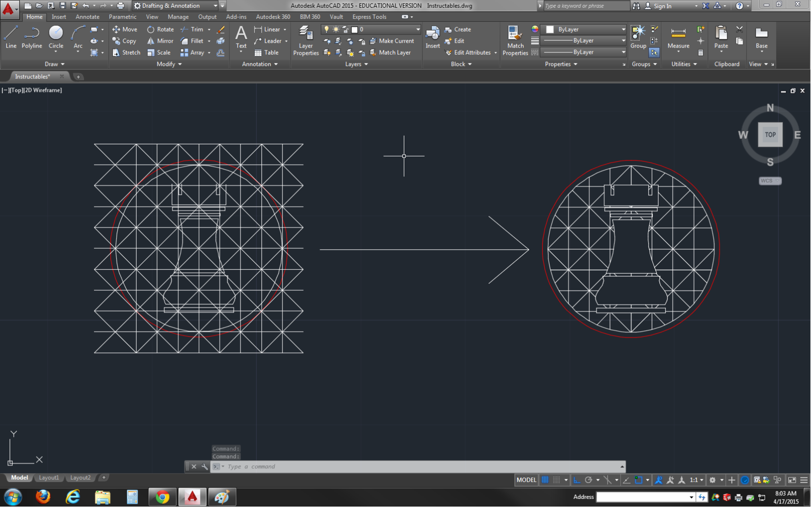Click the MODEL space button in status bar
The height and width of the screenshot is (523, 812).
526,480
